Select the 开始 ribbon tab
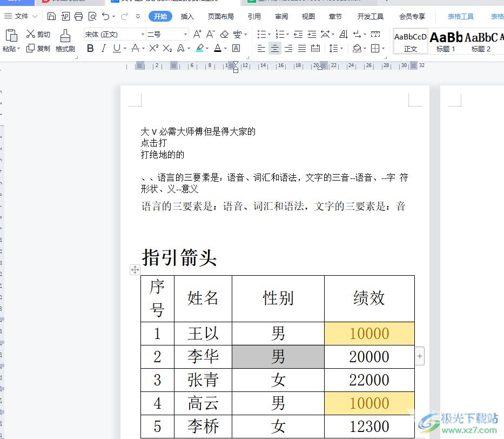The width and height of the screenshot is (504, 439). point(160,16)
